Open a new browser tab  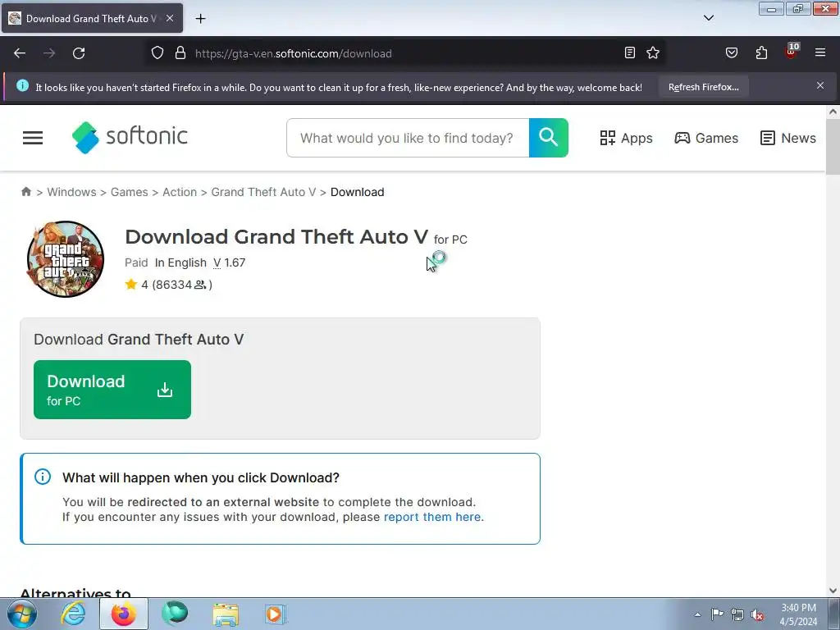[200, 19]
